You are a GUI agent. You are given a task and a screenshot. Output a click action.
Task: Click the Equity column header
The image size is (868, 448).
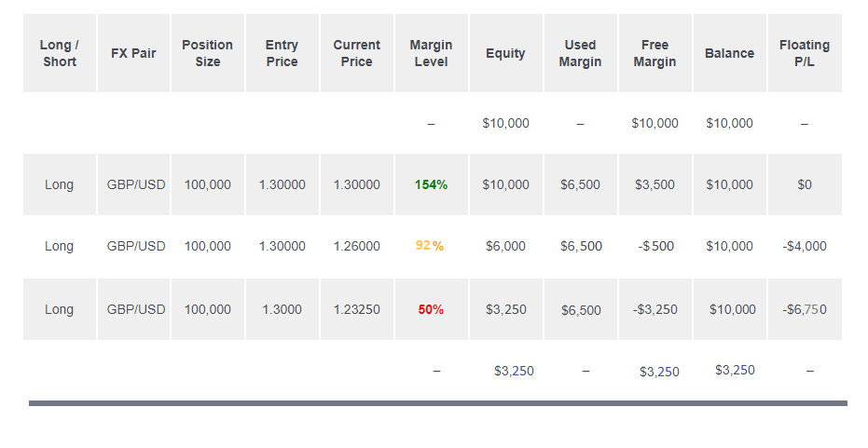[x=505, y=53]
